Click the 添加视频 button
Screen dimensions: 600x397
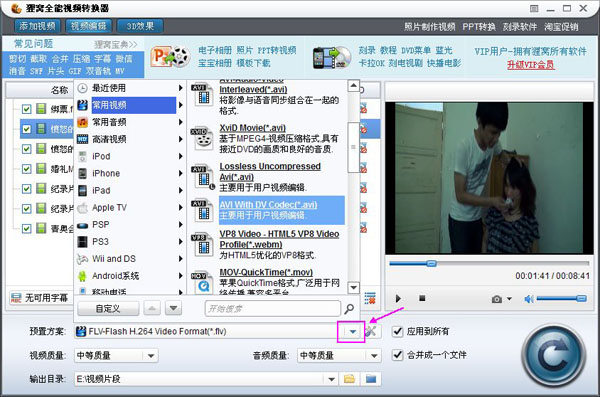[37, 26]
